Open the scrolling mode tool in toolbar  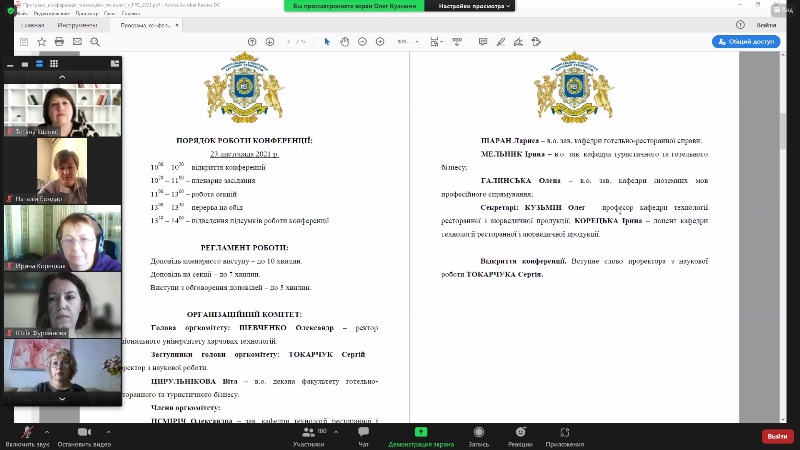(x=457, y=42)
